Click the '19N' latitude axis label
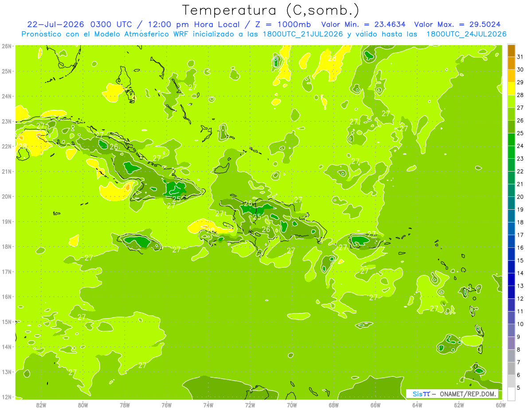Image resolution: width=532 pixels, height=411 pixels. [x=7, y=221]
